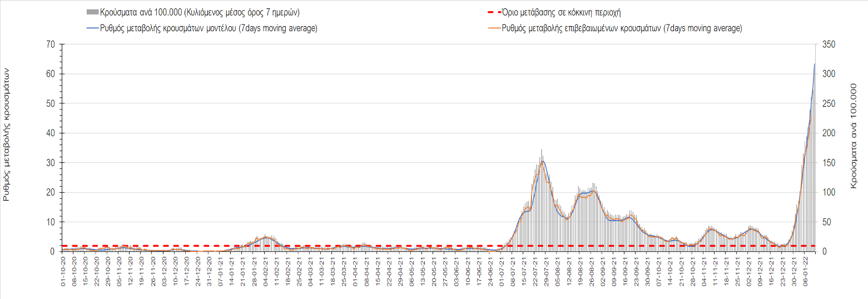Click the gray bar legend swatch for Κρούσματα ανά 100.000
The image size is (868, 299).
pos(92,12)
